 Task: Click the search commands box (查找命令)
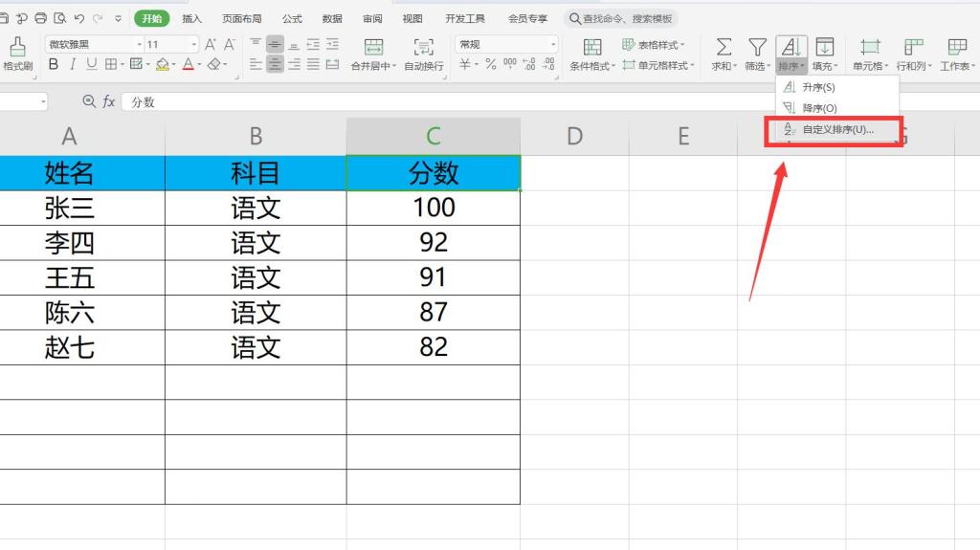pos(621,19)
